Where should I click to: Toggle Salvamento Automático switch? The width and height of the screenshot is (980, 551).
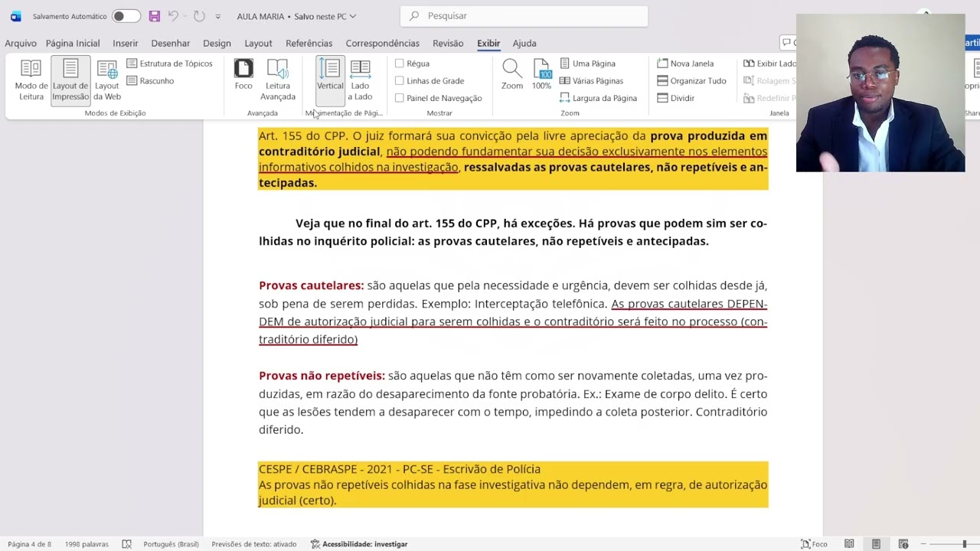pos(126,16)
